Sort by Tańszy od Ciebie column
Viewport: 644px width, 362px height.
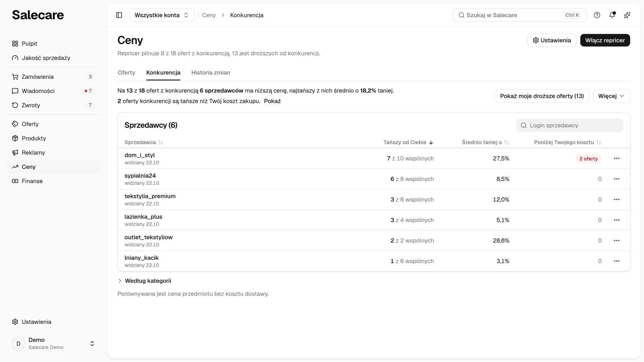coord(408,142)
